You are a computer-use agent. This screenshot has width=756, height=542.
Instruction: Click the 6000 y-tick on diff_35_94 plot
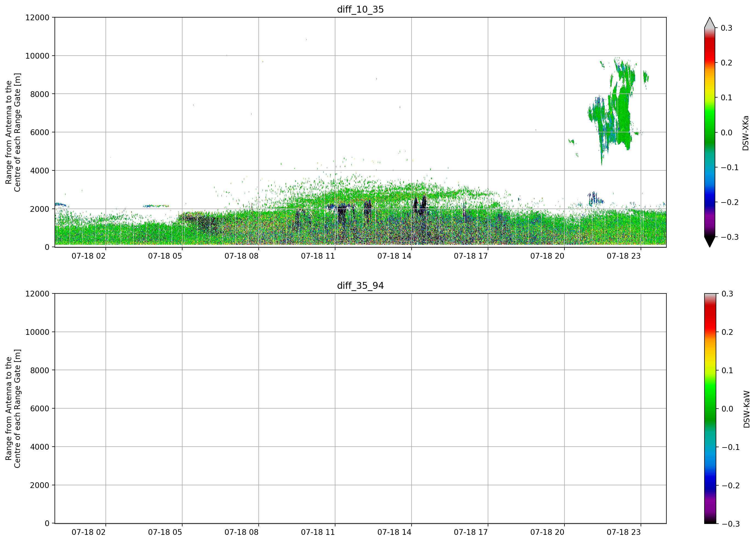[40, 409]
